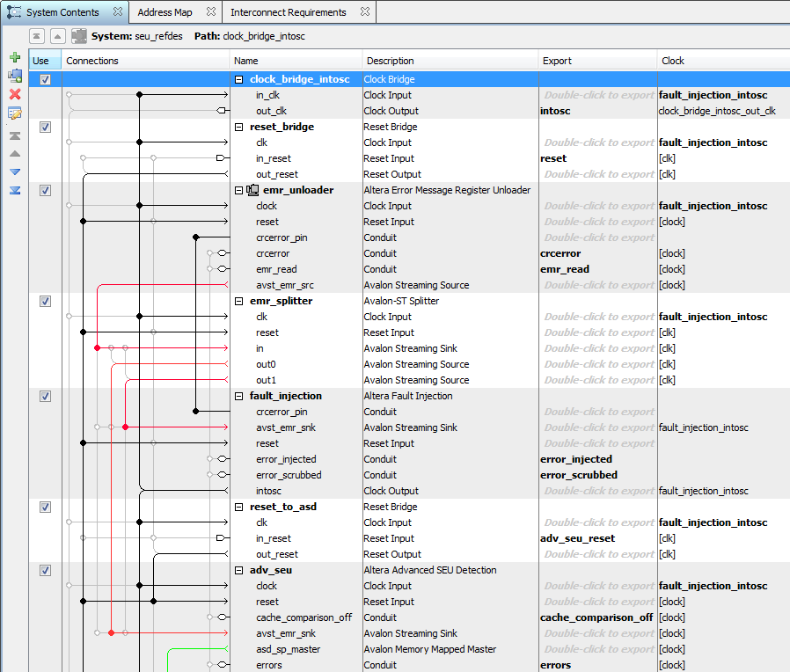Viewport: 790px width, 672px height.
Task: Select the red connection dot on avst_emr_snk row
Action: pyautogui.click(x=125, y=427)
